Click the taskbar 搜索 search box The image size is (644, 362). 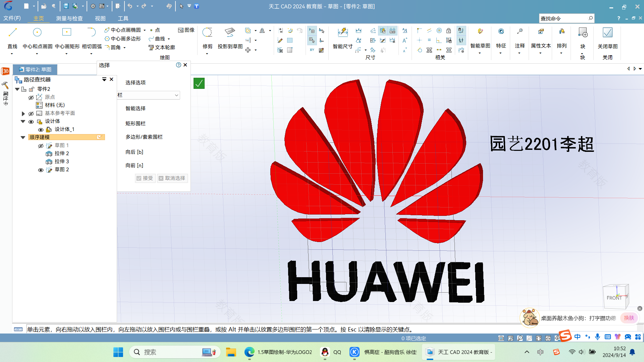(x=174, y=352)
